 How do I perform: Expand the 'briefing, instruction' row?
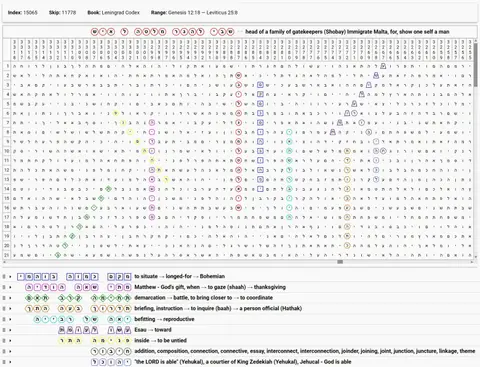pos(10,308)
